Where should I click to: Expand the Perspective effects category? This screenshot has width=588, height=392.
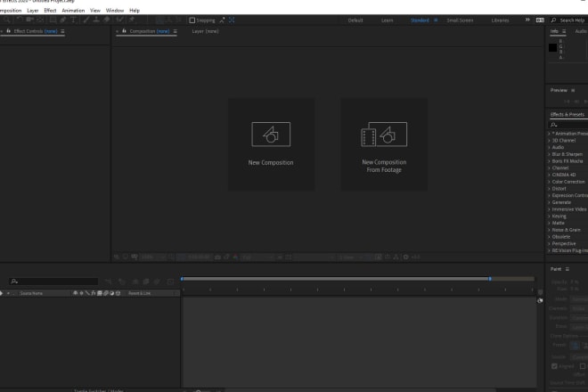click(549, 243)
